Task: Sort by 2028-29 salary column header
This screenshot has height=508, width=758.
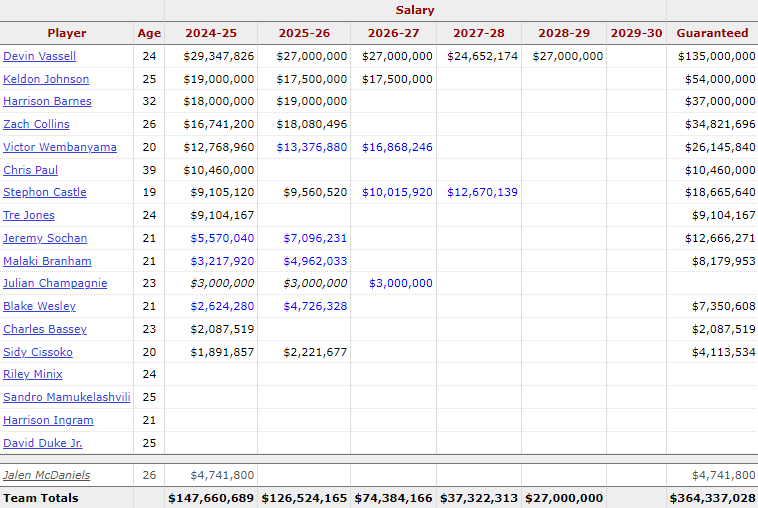Action: click(x=564, y=33)
